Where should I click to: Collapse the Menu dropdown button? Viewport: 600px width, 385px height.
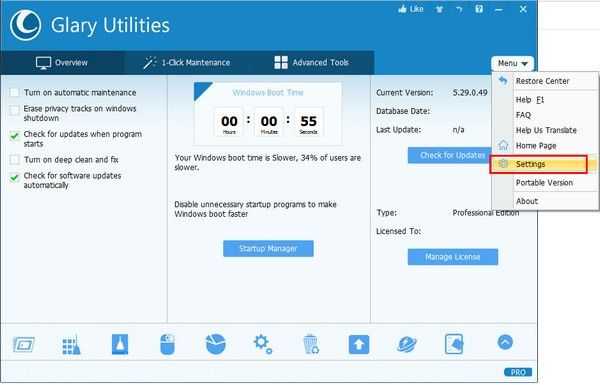512,63
